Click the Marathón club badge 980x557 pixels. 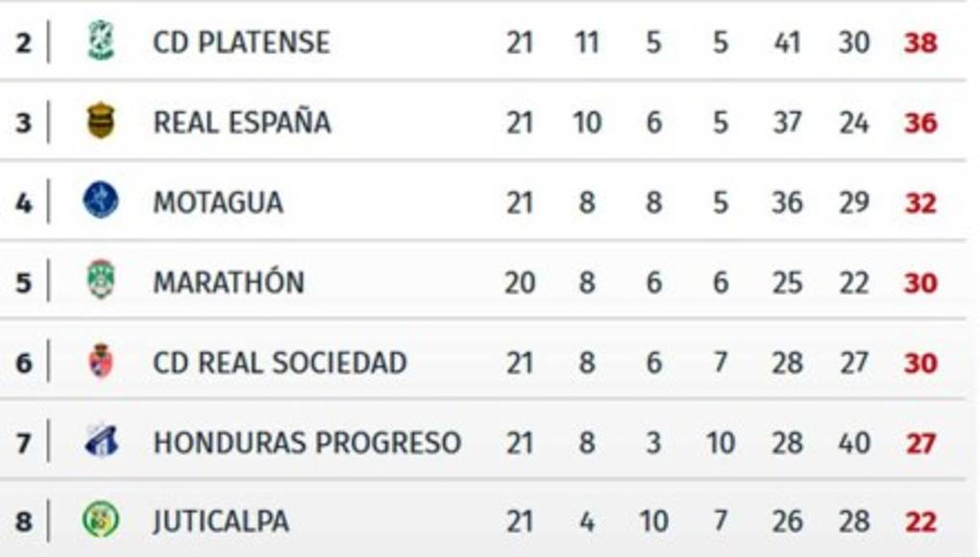coord(100,280)
